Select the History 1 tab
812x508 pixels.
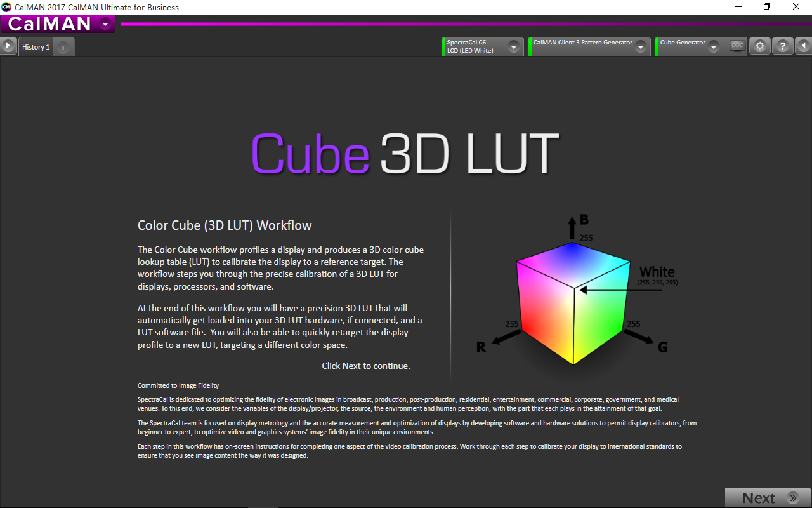36,47
